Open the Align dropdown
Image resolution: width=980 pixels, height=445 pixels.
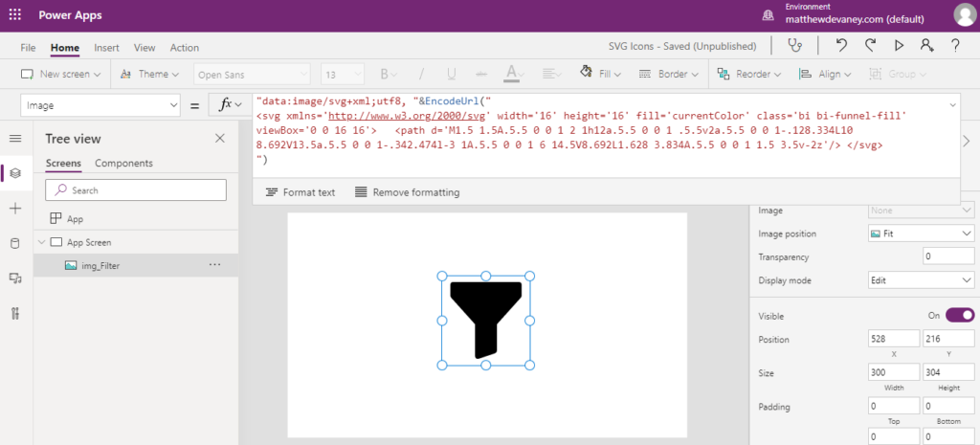[x=825, y=75]
